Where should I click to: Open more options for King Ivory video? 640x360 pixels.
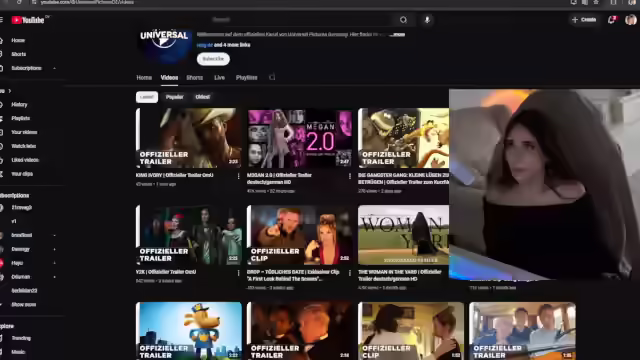tap(238, 176)
